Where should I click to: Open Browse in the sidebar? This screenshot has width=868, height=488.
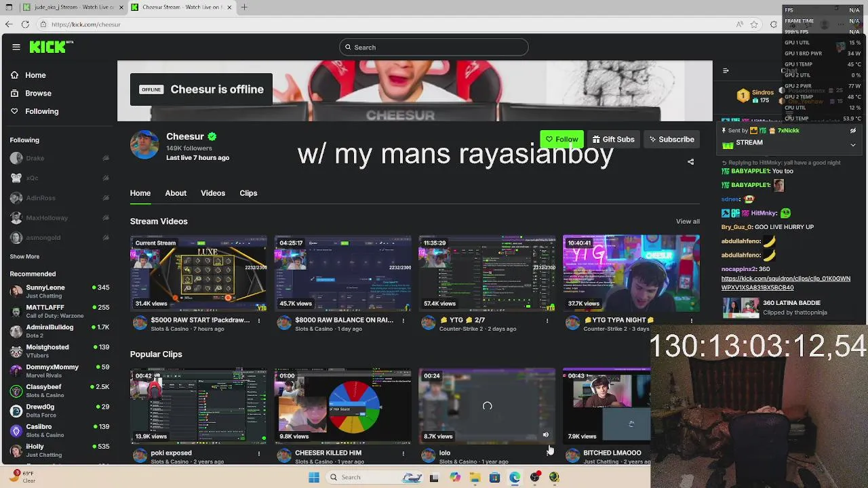tap(38, 93)
